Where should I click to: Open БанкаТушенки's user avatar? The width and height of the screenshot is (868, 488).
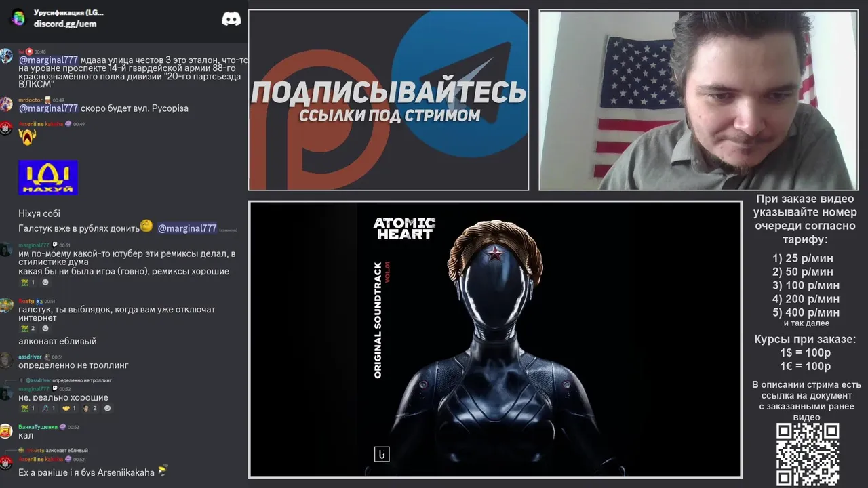point(6,431)
